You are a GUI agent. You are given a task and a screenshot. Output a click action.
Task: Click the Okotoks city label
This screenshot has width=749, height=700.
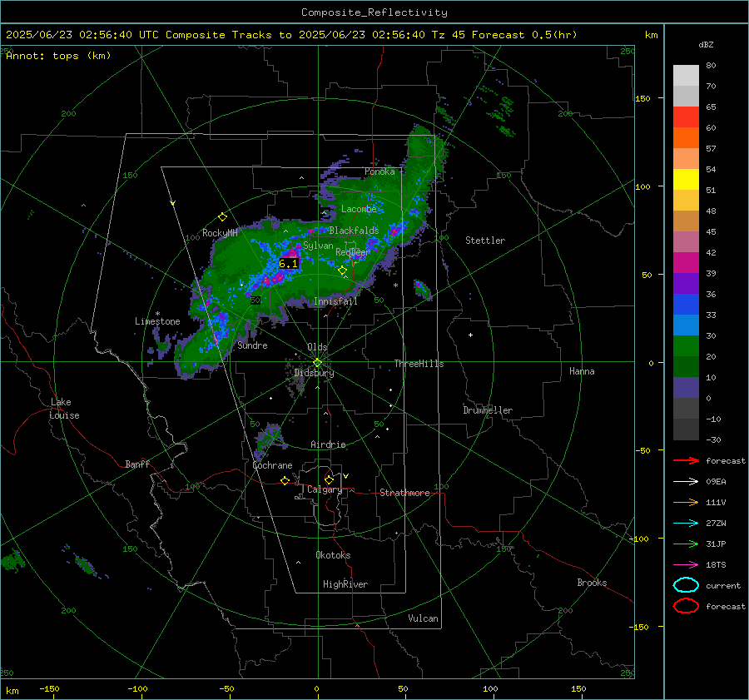point(333,555)
